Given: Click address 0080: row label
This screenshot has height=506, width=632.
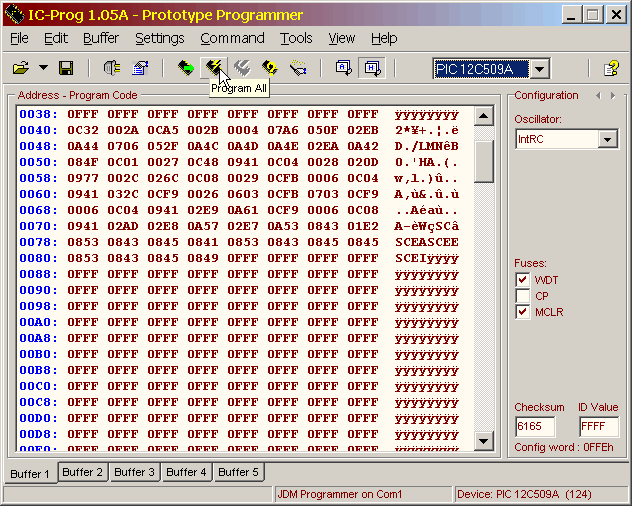Looking at the screenshot, I should [39, 258].
